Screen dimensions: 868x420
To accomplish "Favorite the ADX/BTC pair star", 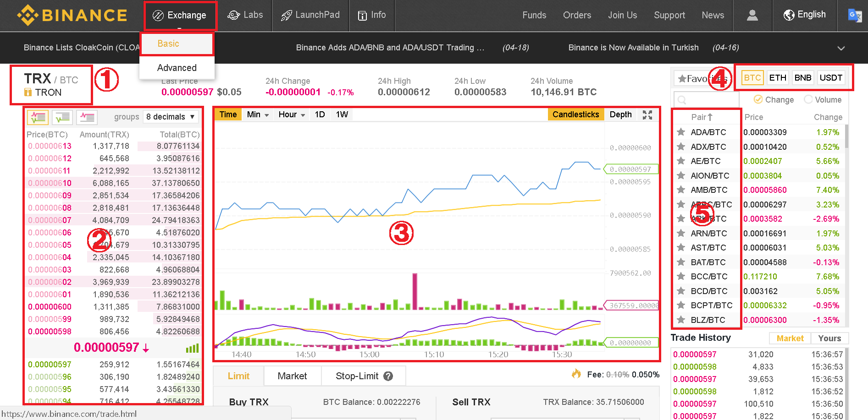I will click(681, 147).
